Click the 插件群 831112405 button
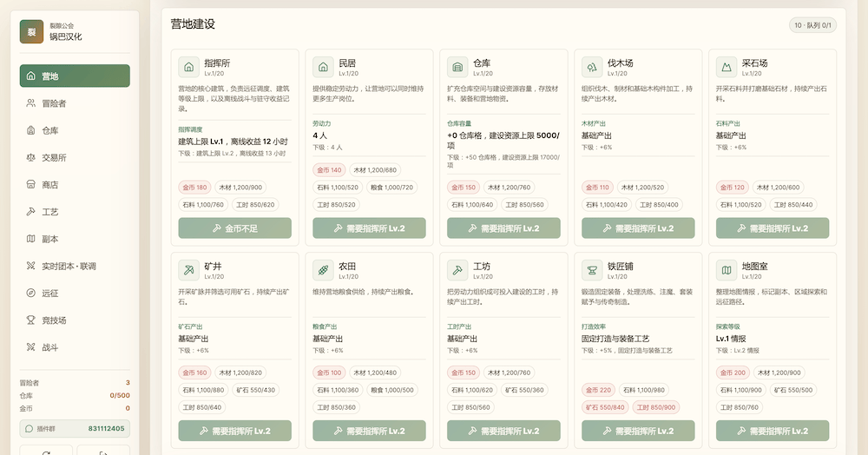This screenshot has height=455, width=868. 75,428
